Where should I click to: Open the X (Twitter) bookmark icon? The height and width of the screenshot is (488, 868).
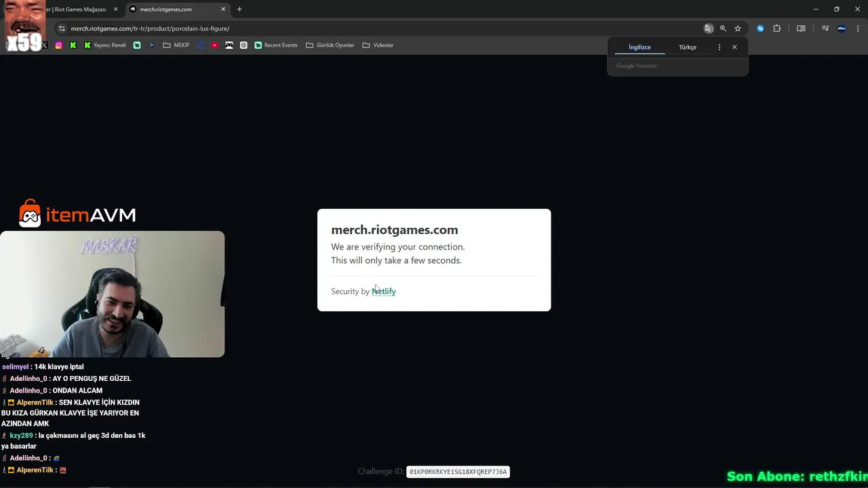click(x=45, y=45)
